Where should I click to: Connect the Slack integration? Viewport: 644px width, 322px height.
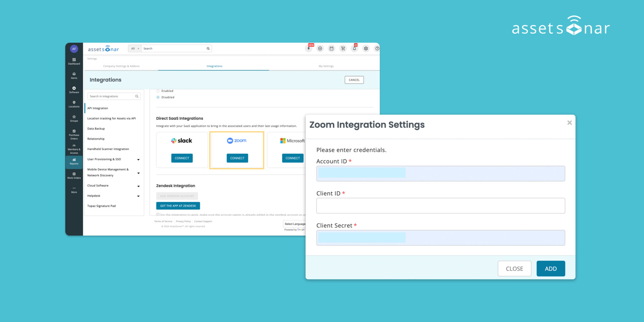coord(182,158)
